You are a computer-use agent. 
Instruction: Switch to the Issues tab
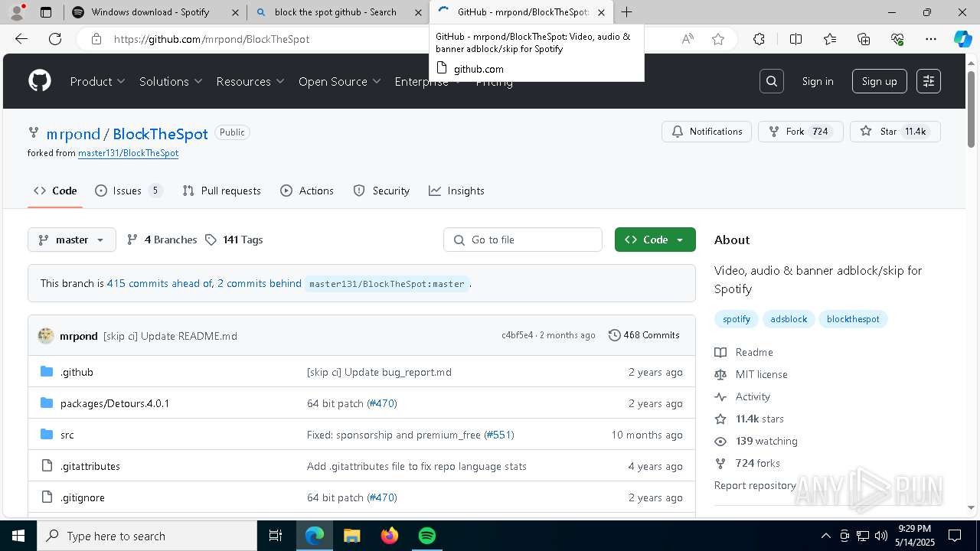[129, 191]
